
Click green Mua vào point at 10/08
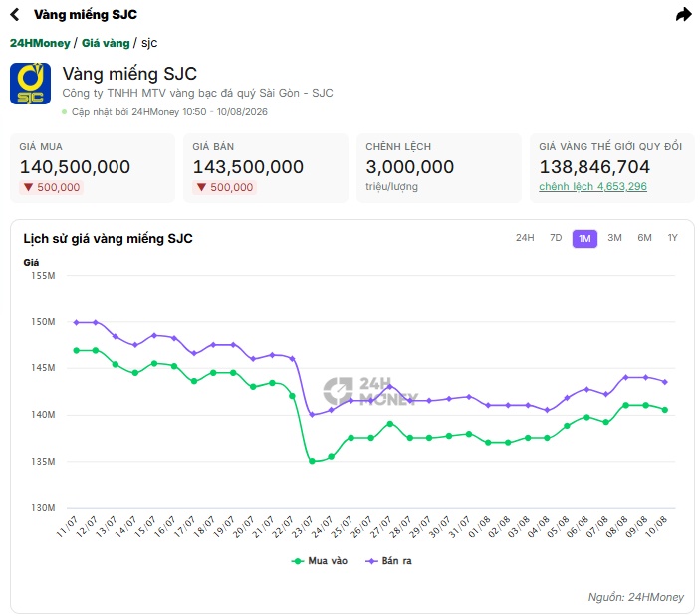665,410
